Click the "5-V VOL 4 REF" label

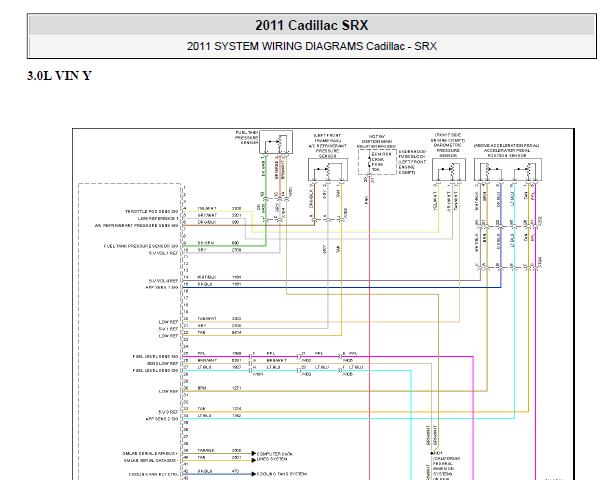point(163,281)
